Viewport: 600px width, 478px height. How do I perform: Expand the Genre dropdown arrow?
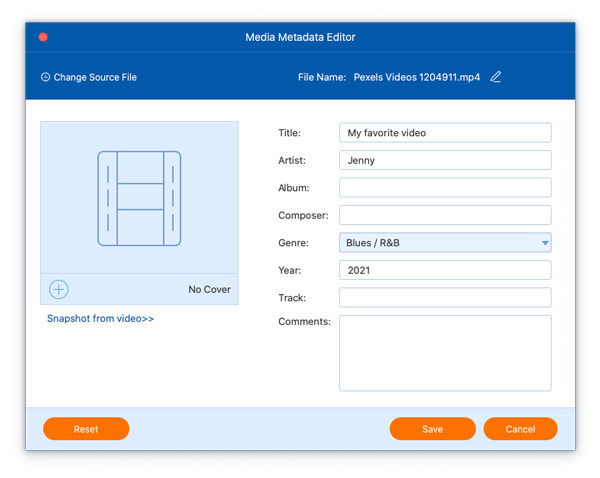click(x=545, y=243)
